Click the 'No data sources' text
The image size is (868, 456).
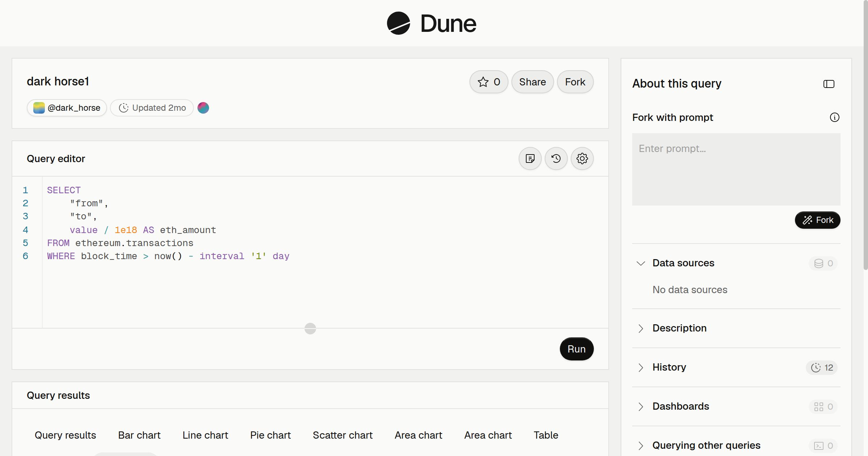pos(690,290)
